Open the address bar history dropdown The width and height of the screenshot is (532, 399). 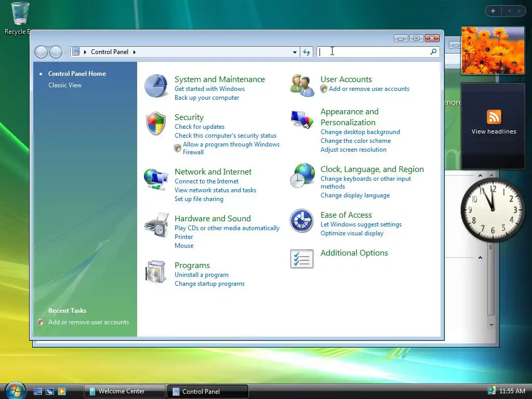pos(295,52)
